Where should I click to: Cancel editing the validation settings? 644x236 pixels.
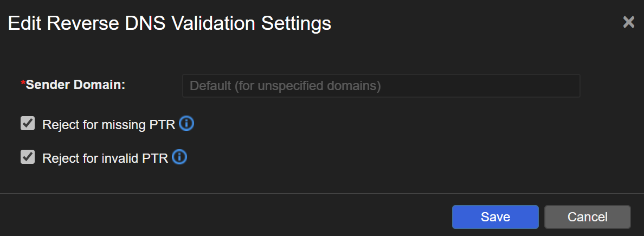pos(587,217)
